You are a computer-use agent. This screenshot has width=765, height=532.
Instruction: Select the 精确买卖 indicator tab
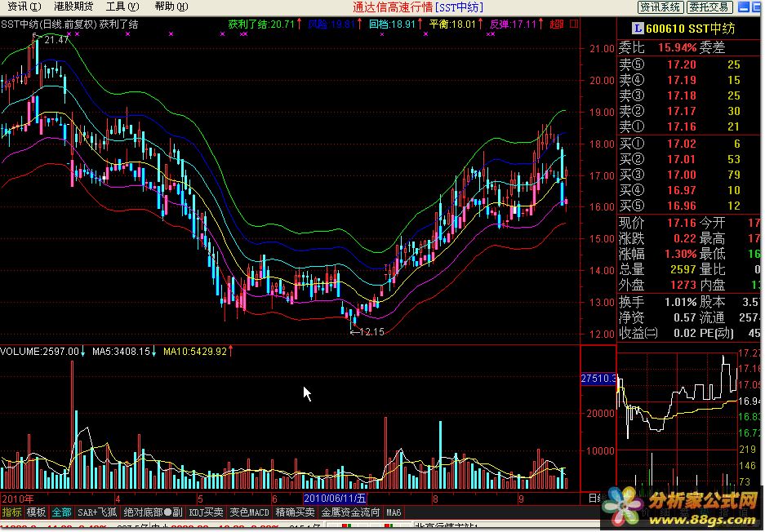tap(296, 512)
